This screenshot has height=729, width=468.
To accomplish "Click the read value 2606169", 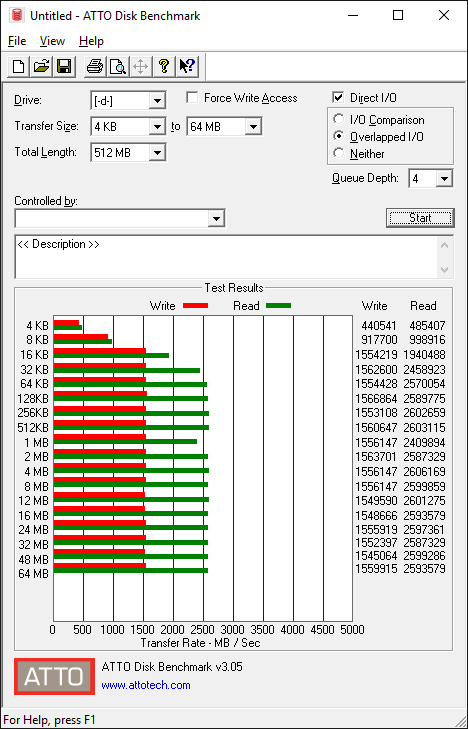I will coord(424,471).
